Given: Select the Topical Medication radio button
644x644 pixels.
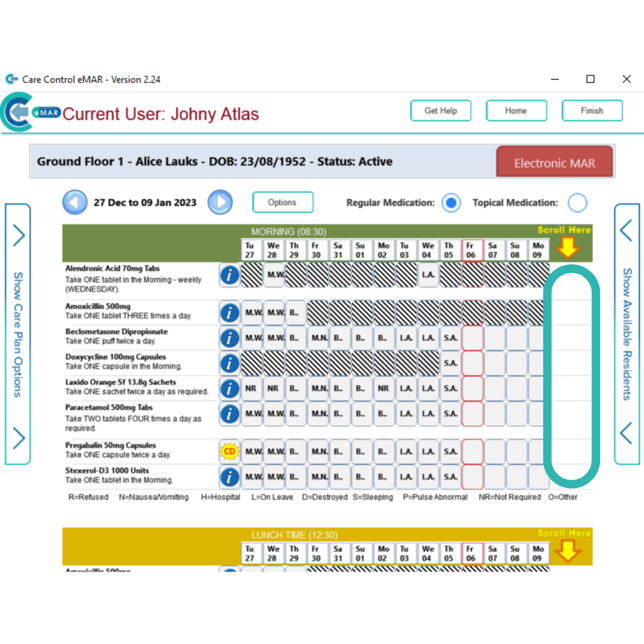Looking at the screenshot, I should coord(577,202).
